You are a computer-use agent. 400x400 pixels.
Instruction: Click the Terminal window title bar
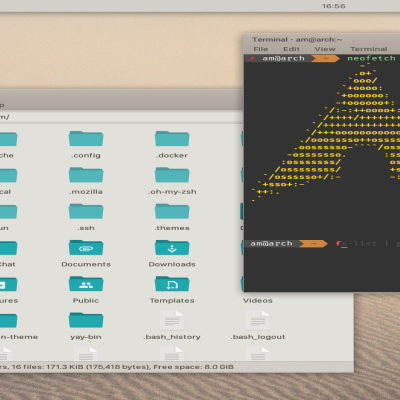tap(322, 39)
